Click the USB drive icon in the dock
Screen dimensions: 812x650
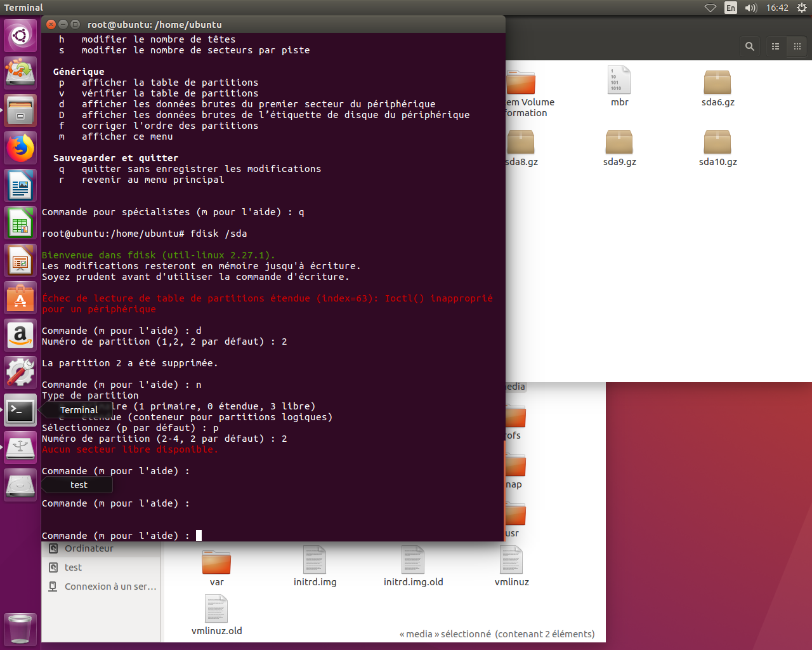coord(20,448)
